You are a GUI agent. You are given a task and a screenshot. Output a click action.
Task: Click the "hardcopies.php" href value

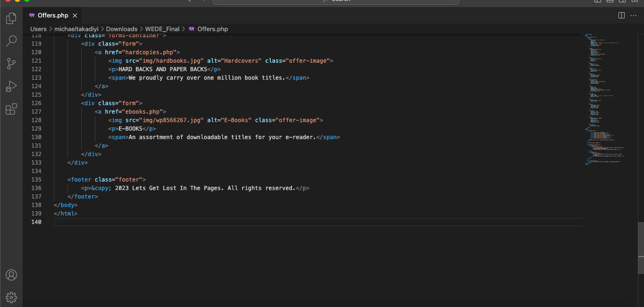(x=149, y=52)
